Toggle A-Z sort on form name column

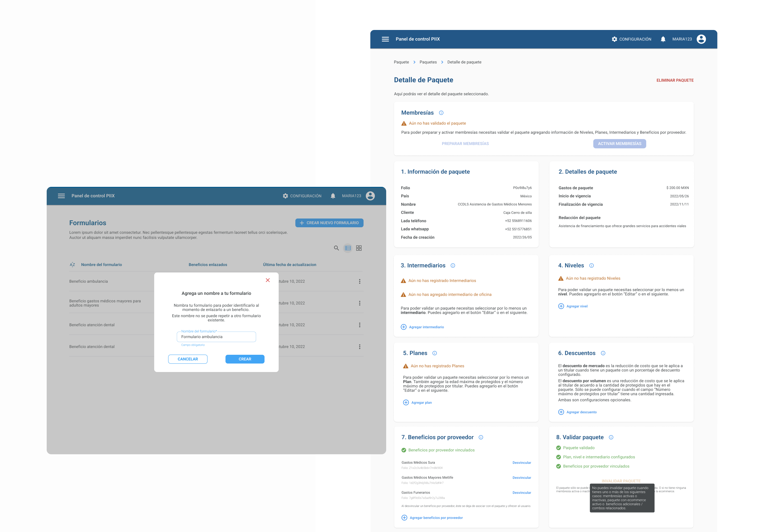(72, 265)
